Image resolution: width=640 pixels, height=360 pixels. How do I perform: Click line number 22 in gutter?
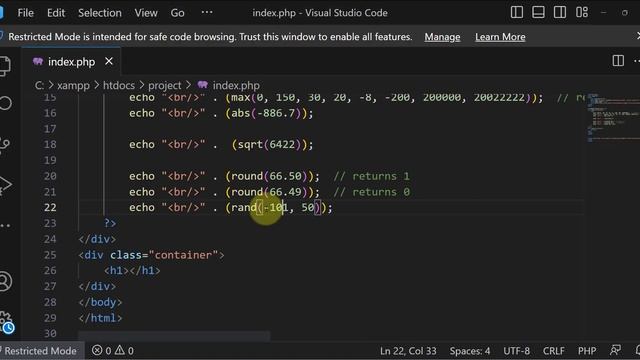coord(50,207)
